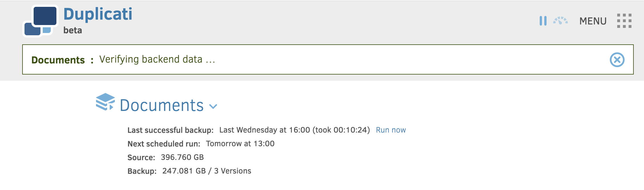
Task: Start backup via Run now link
Action: click(x=391, y=130)
